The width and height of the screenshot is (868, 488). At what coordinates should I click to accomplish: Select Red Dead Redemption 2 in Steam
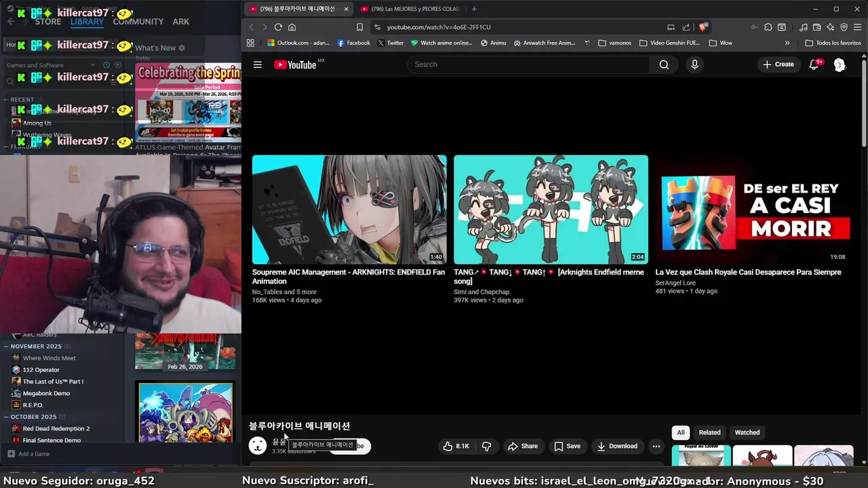(56, 428)
